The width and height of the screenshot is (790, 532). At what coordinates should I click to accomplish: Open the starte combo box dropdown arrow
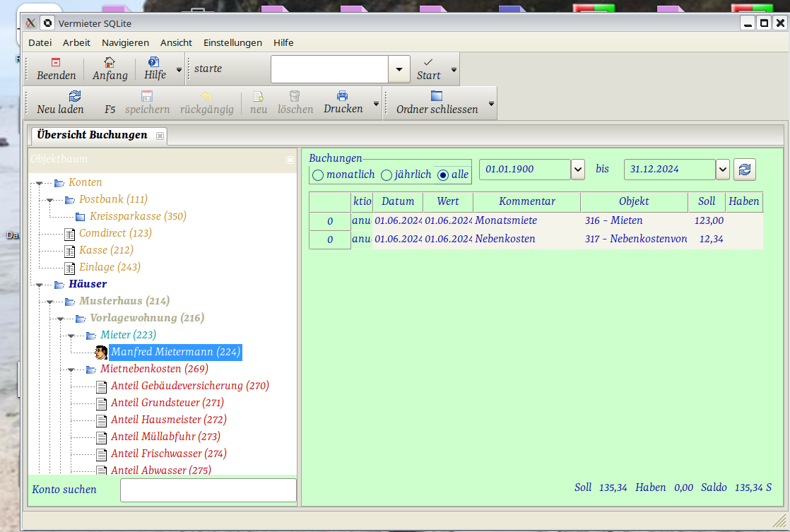(399, 69)
